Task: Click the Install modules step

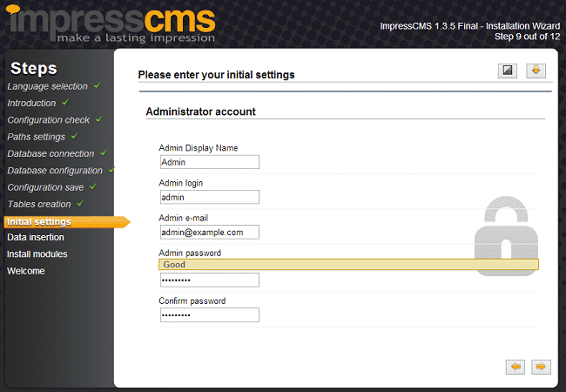Action: point(37,254)
